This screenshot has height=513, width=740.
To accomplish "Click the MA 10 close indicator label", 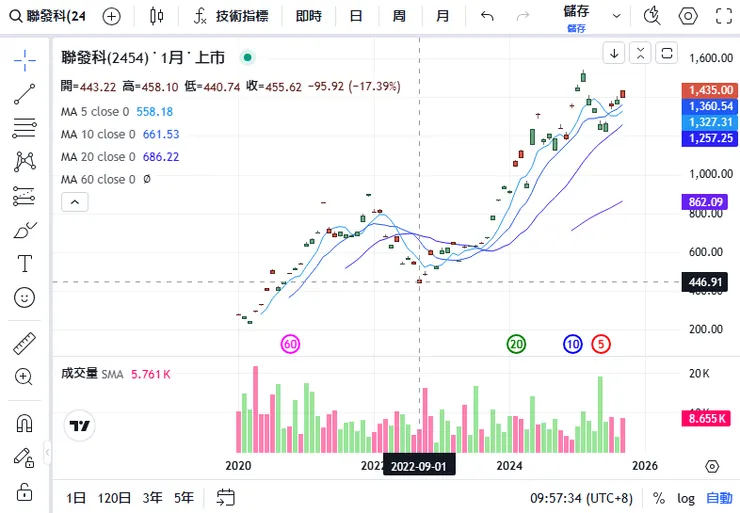I will click(x=98, y=135).
